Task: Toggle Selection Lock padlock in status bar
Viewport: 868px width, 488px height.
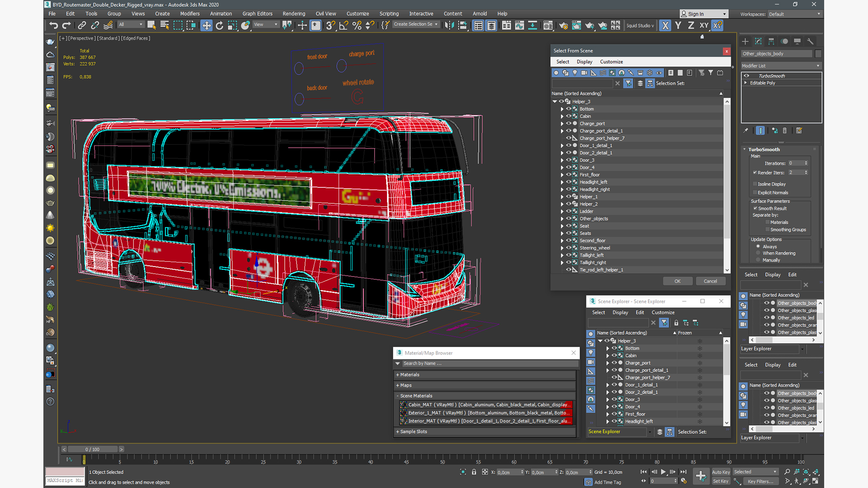Action: 474,472
